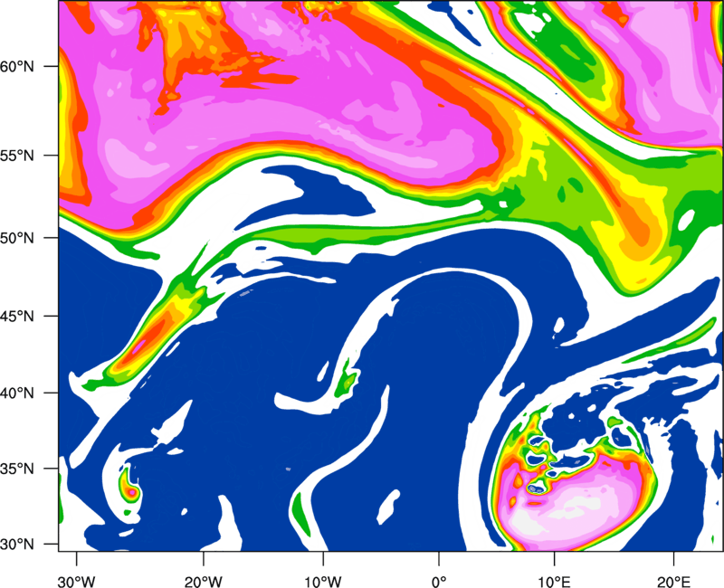Image resolution: width=724 pixels, height=588 pixels.
Task: Click the 20°E longitude label
Action: pyautogui.click(x=674, y=582)
